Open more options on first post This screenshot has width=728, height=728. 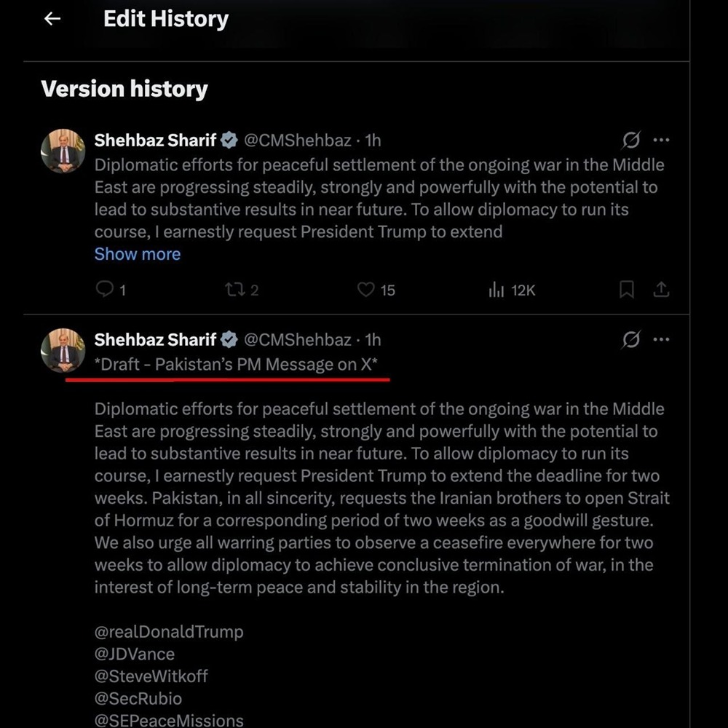point(661,139)
